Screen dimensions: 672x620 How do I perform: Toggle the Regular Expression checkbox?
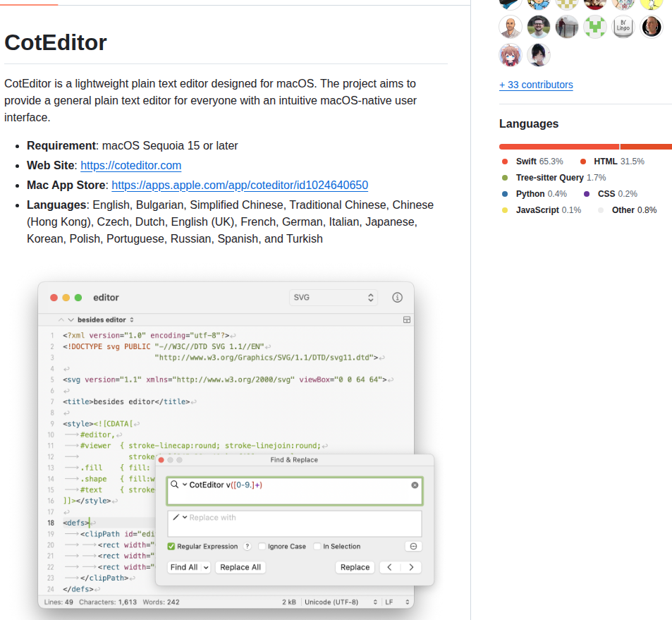click(171, 546)
